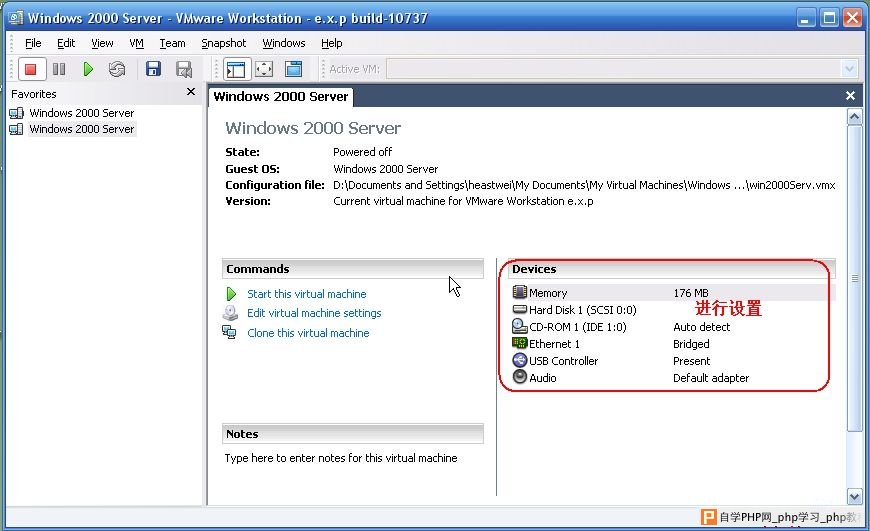
Task: Open the File menu
Action: tap(33, 43)
